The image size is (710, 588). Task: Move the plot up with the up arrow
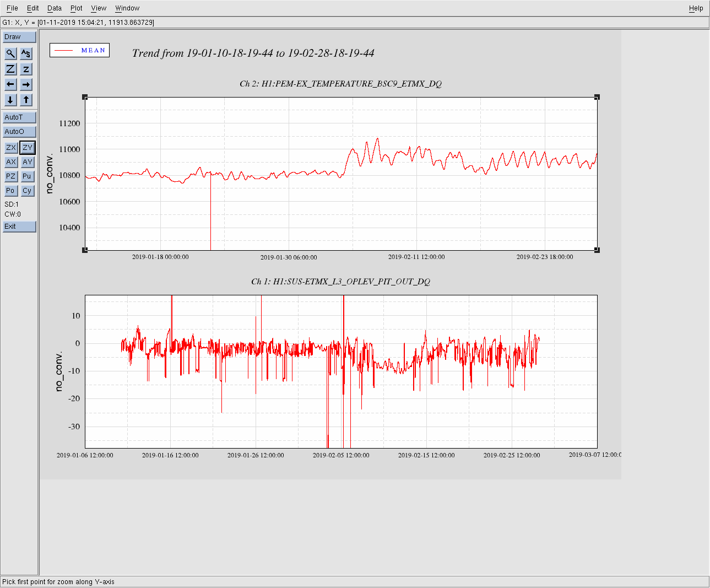(x=26, y=100)
